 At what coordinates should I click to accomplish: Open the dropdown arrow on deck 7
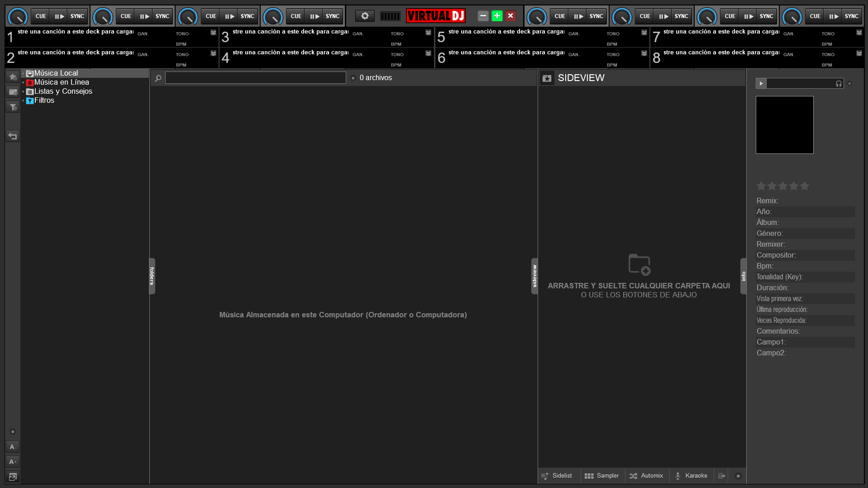coord(859,33)
